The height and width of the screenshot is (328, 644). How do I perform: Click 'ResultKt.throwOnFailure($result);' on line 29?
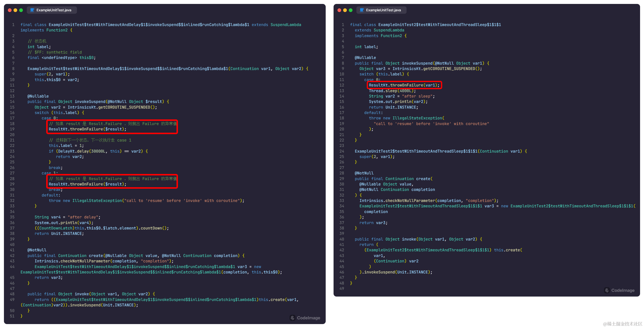point(88,184)
